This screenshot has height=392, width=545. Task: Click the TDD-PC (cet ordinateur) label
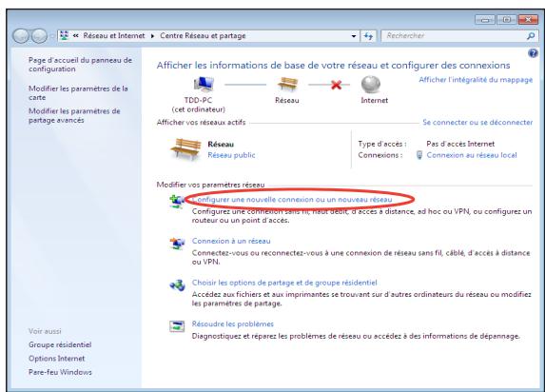click(198, 105)
